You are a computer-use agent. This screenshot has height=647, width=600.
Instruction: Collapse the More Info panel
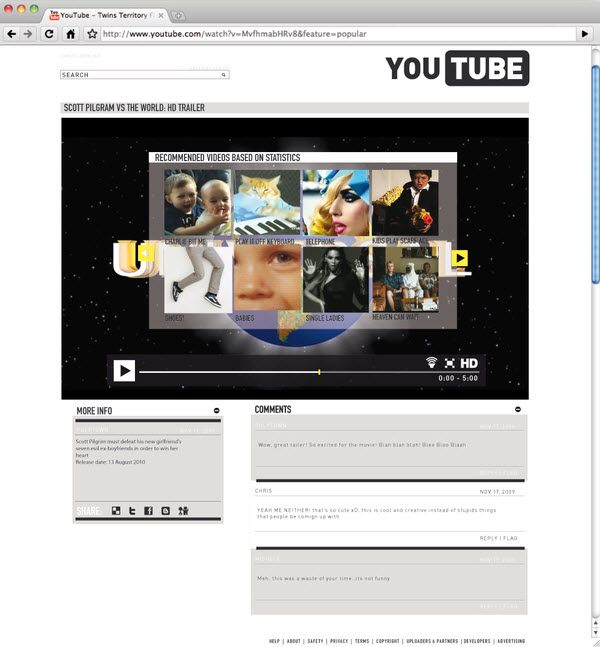pos(217,411)
